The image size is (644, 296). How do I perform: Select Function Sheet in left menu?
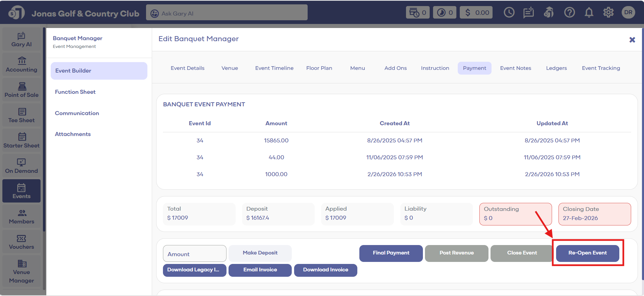75,92
